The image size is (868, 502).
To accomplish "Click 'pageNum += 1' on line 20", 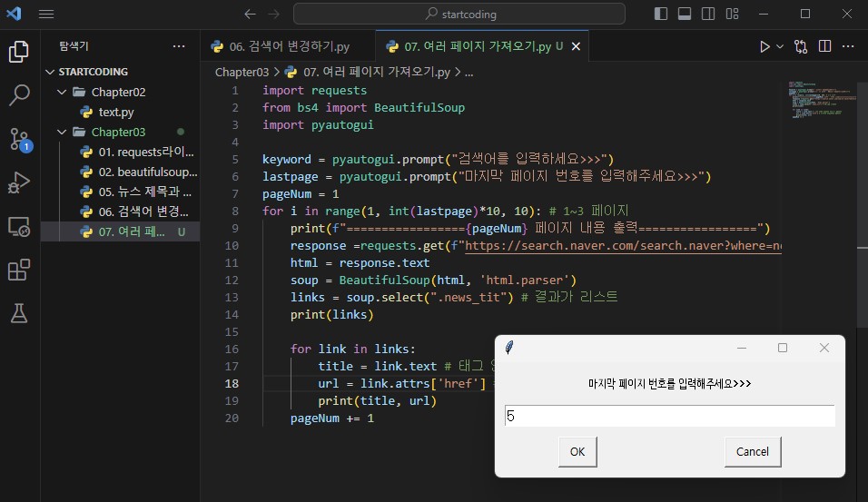I will pos(332,418).
